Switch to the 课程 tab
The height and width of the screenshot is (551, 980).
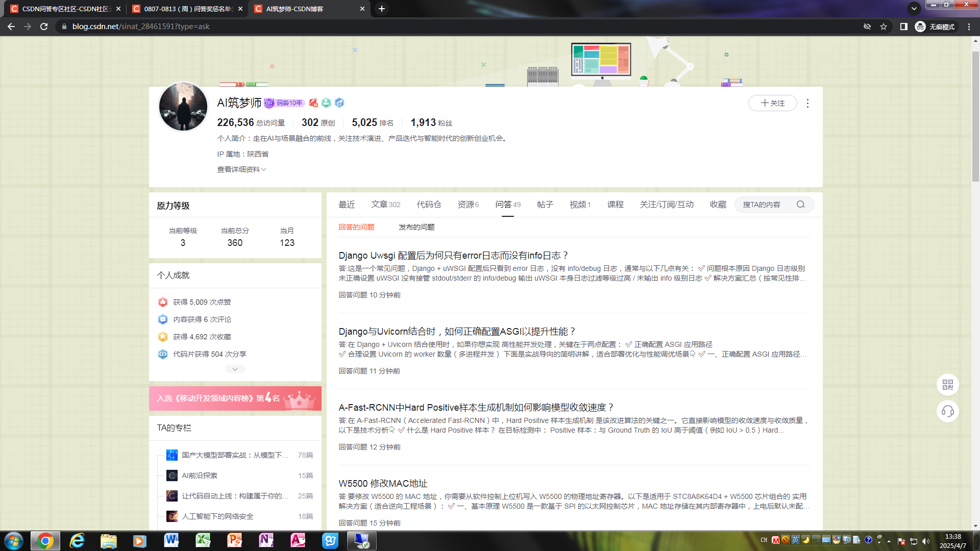coord(615,205)
